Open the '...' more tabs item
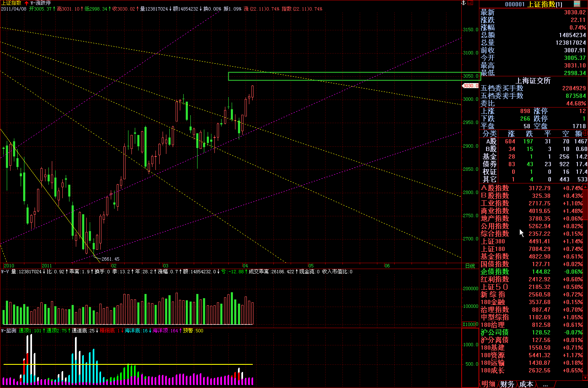This screenshot has width=588, height=388. (x=545, y=384)
